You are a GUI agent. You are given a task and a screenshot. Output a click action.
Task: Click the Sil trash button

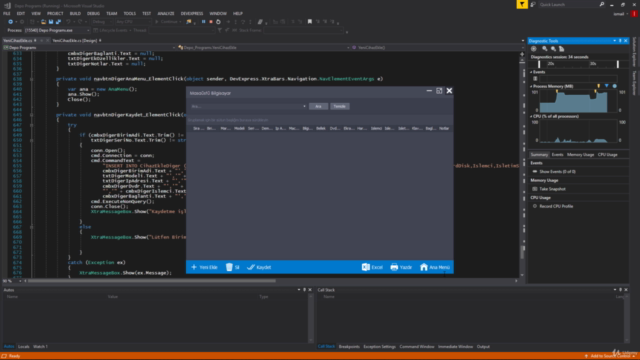click(x=233, y=267)
